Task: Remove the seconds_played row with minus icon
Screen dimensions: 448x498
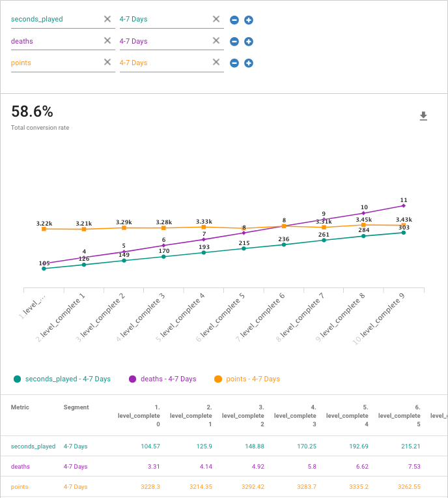Action: [x=234, y=20]
